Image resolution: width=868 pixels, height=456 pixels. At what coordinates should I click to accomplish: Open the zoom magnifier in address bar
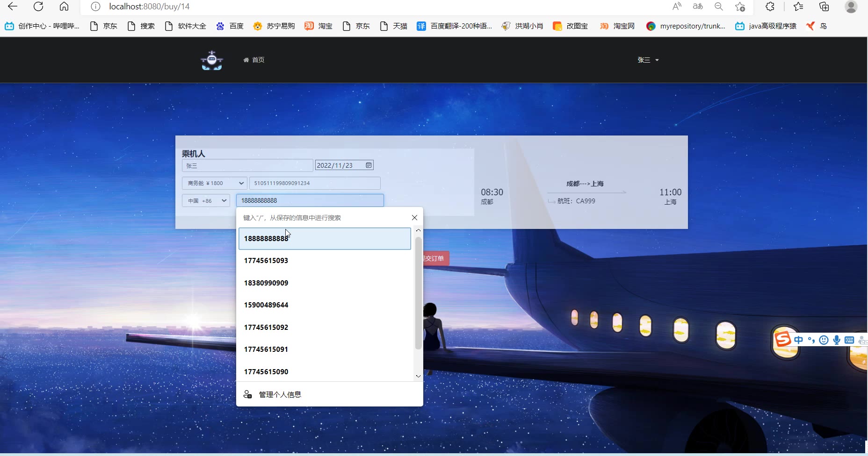(719, 7)
